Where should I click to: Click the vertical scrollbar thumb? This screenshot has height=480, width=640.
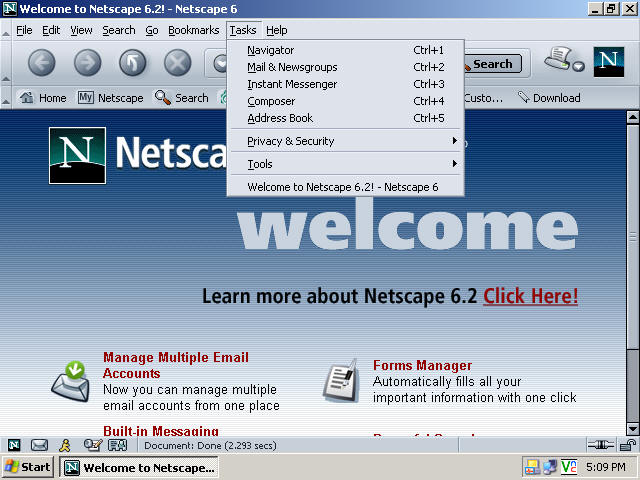pos(632,237)
